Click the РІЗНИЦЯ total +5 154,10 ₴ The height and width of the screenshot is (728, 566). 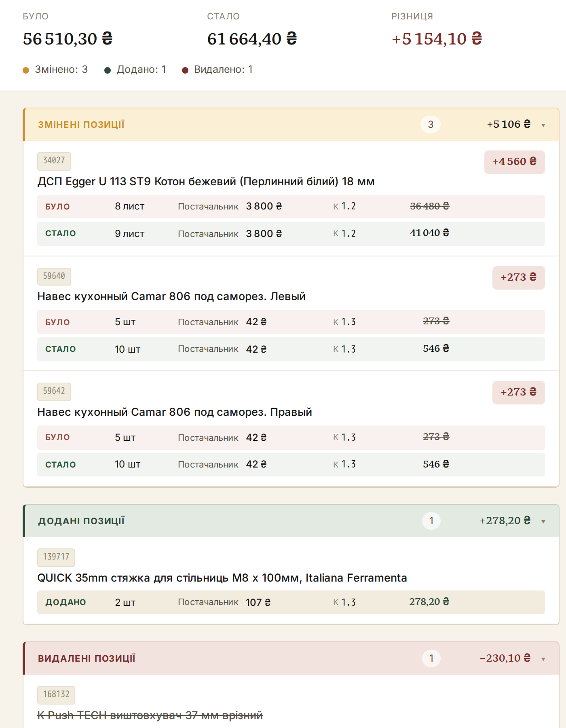[437, 39]
